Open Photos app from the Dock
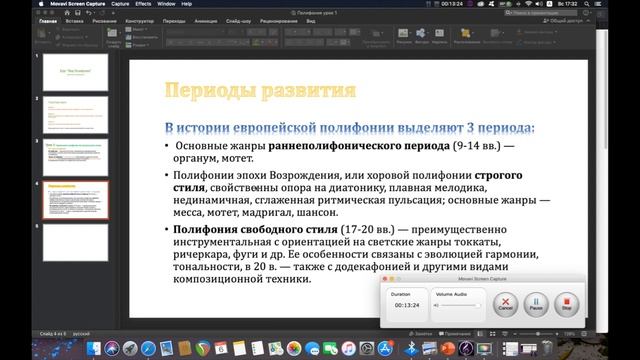This screenshot has height=360, width=640. coord(294,348)
